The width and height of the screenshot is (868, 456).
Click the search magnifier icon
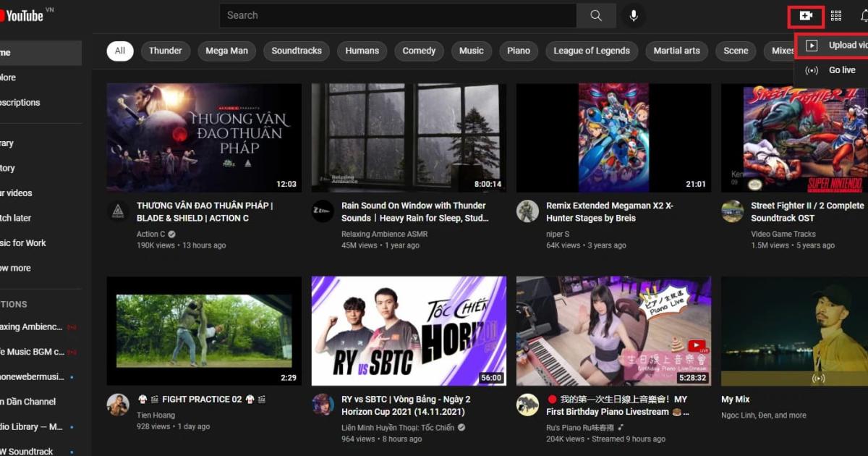click(595, 15)
